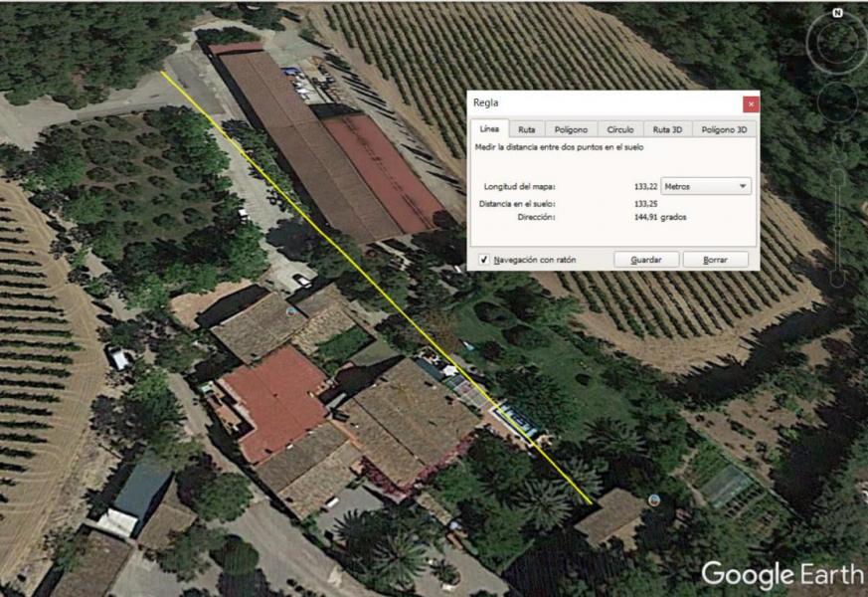
Task: Click the pan movement joystick circle
Action: point(837,101)
